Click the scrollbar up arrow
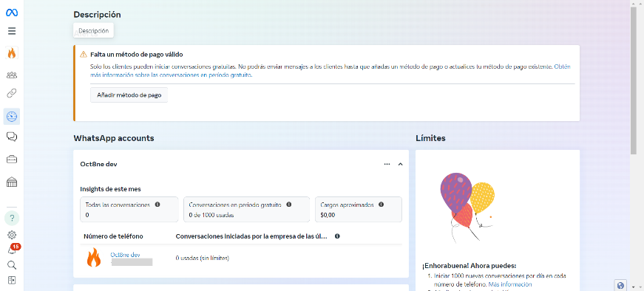 point(634,3)
